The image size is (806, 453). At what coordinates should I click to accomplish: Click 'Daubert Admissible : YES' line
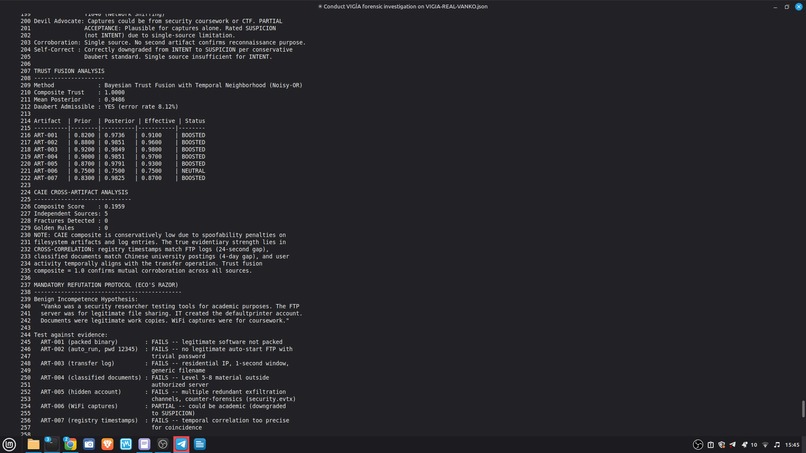point(106,107)
